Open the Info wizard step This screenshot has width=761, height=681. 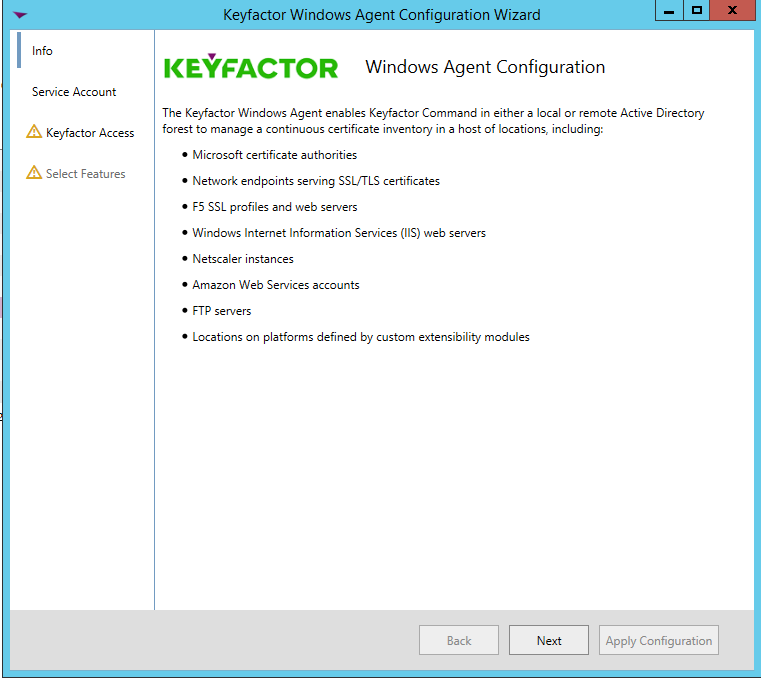[x=42, y=51]
